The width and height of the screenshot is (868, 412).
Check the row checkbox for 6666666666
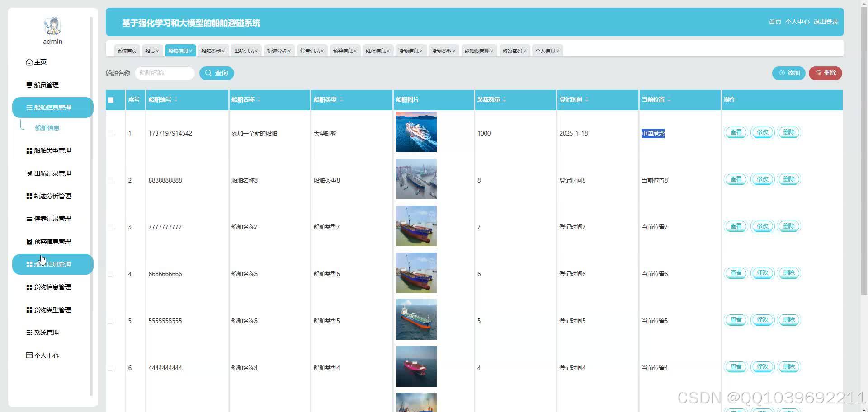111,274
